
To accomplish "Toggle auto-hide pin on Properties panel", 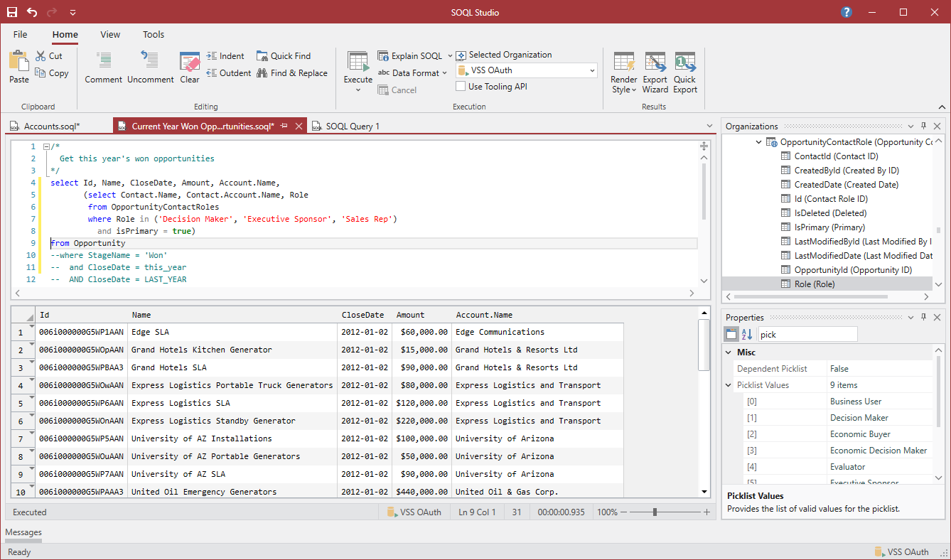I will click(x=924, y=317).
